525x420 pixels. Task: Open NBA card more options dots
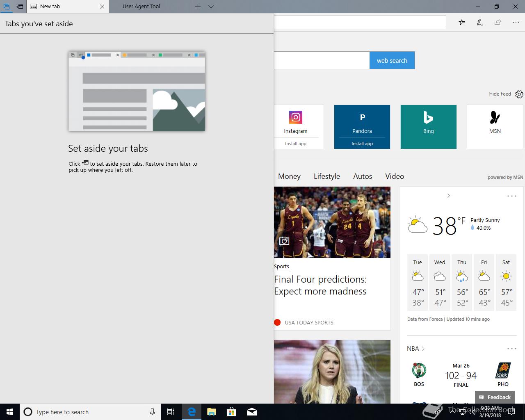[511, 349]
